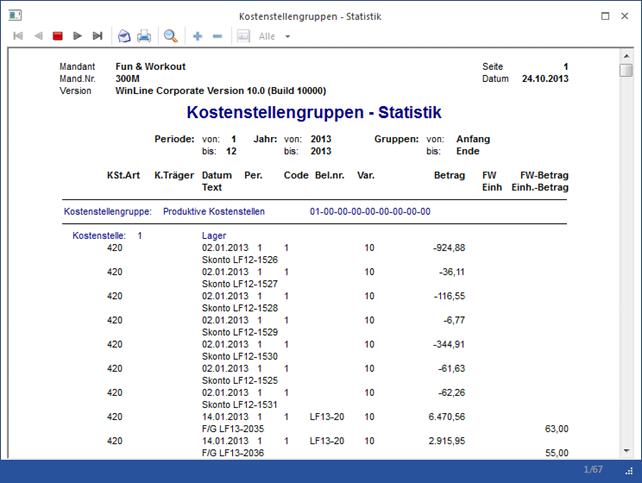Screen dimensions: 642x483
Task: Close the Kostenstellengruppen statistics window
Action: (626, 16)
